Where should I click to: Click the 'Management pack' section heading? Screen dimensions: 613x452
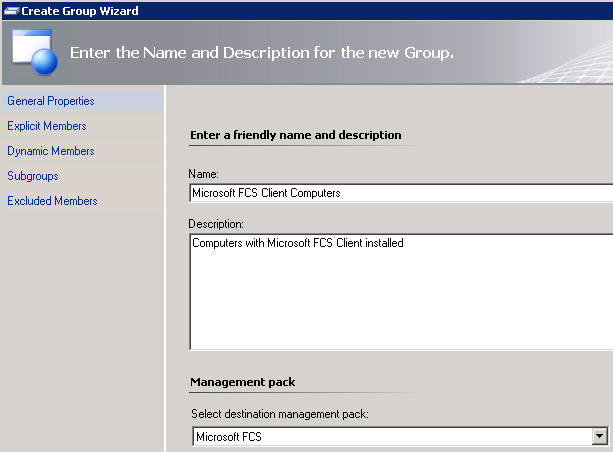pyautogui.click(x=243, y=382)
